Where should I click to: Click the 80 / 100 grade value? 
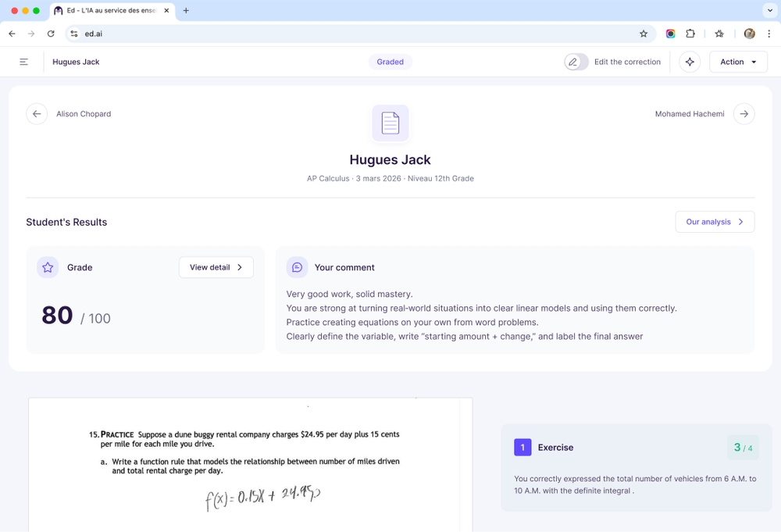pos(76,316)
